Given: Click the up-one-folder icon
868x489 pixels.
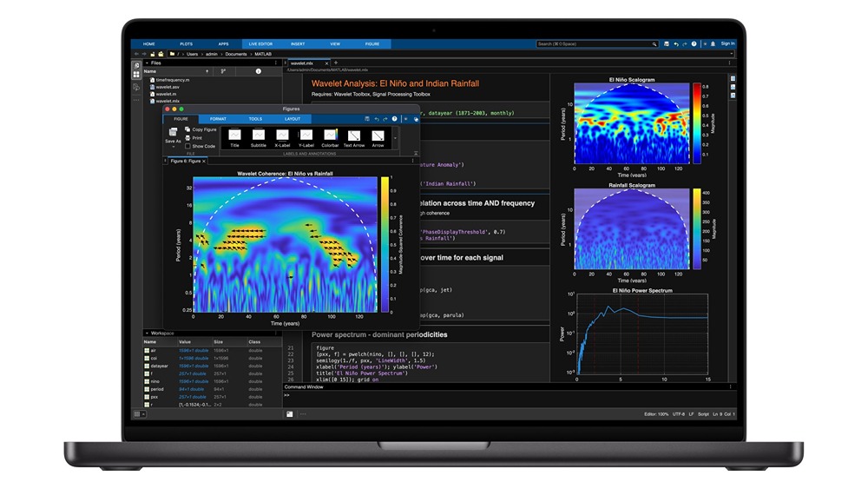Looking at the screenshot, I should point(152,54).
